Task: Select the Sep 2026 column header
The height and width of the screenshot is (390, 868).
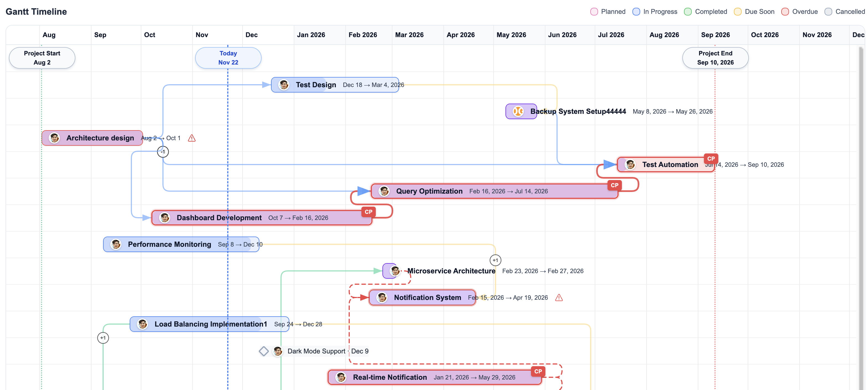Action: (715, 35)
